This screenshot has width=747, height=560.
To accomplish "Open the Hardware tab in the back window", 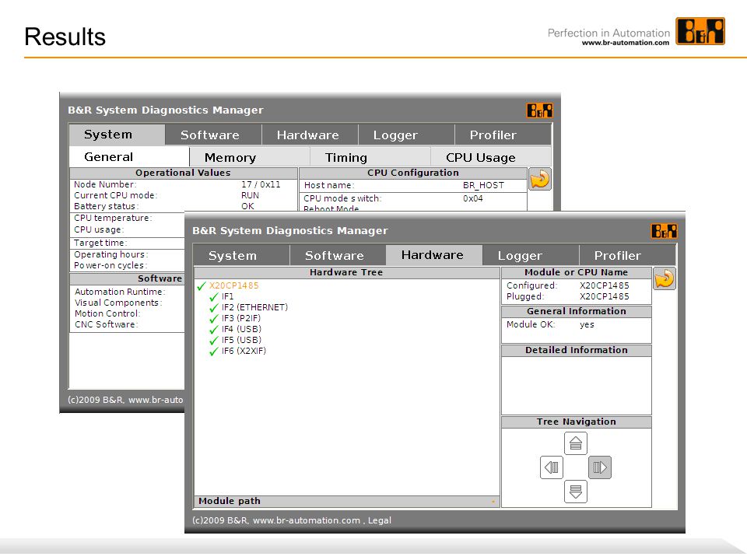I will pos(310,135).
